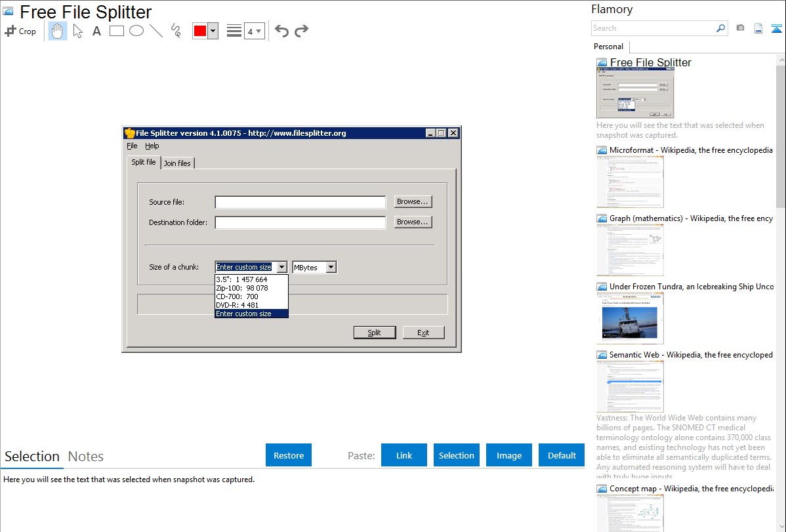
Task: Click the red color swatch
Action: click(x=200, y=31)
